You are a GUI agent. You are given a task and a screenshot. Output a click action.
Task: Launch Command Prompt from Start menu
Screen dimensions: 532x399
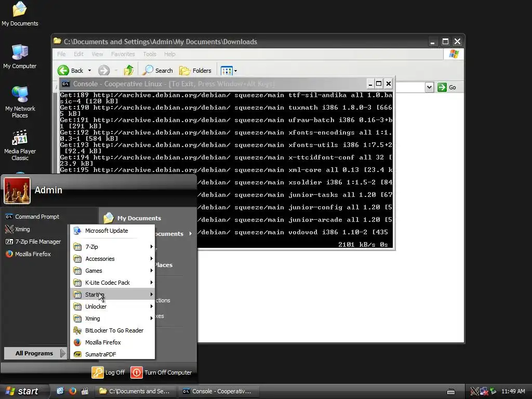coord(32,217)
